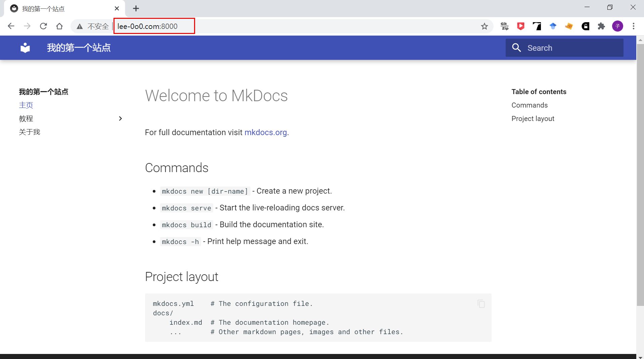Copy the project layout code block
This screenshot has width=644, height=359.
(481, 304)
